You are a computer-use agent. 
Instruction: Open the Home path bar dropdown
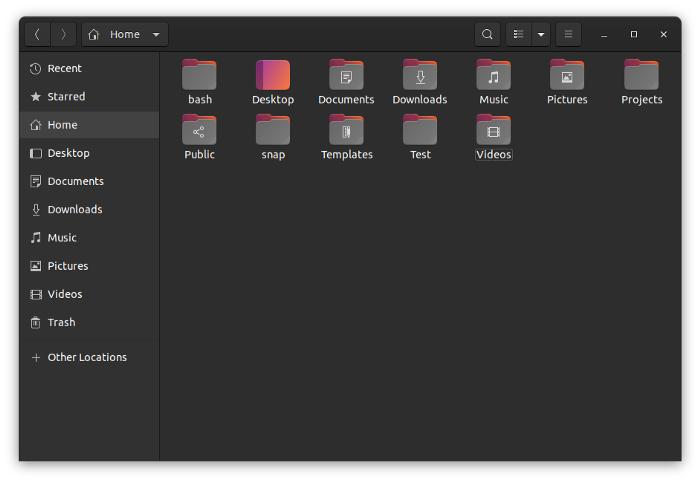(x=125, y=34)
